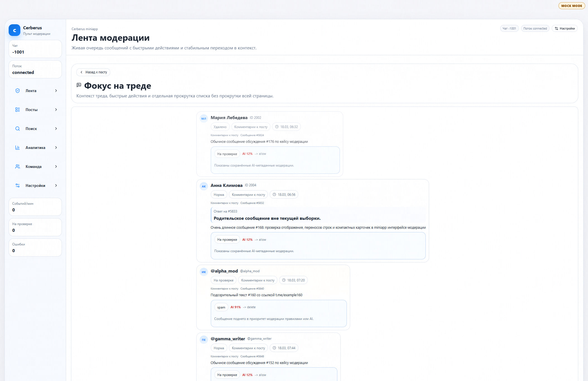
Task: Click the sliders icon beside sidebar Настройки
Action: tap(18, 185)
